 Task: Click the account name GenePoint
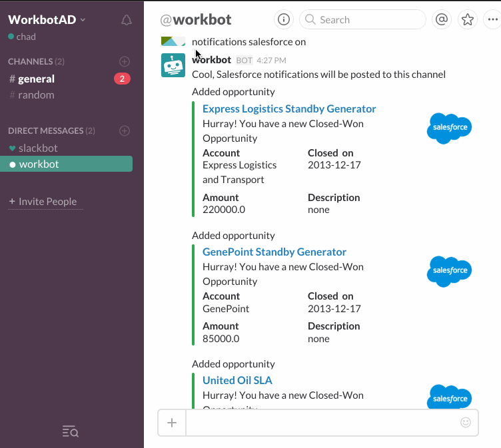point(226,309)
